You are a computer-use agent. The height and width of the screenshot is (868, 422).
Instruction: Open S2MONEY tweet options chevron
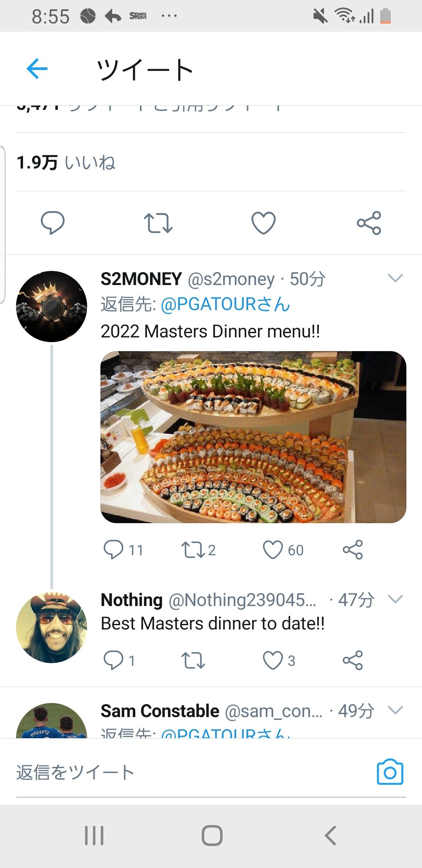[395, 278]
